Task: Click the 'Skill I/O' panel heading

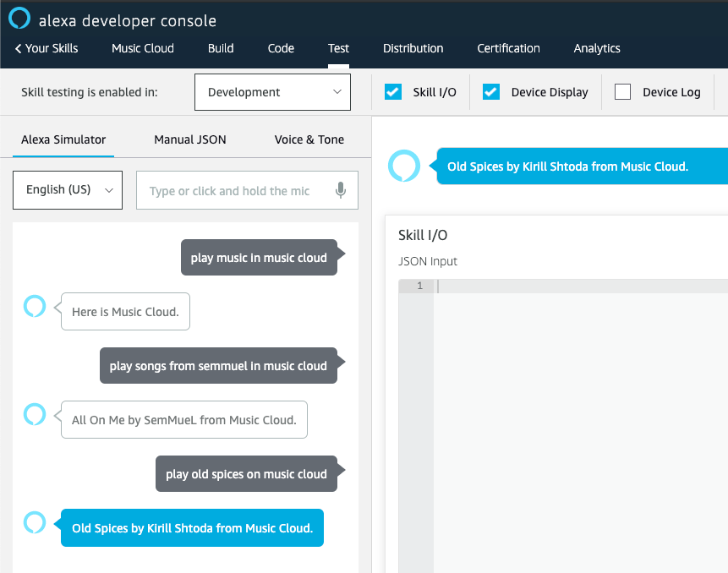Action: coord(423,235)
